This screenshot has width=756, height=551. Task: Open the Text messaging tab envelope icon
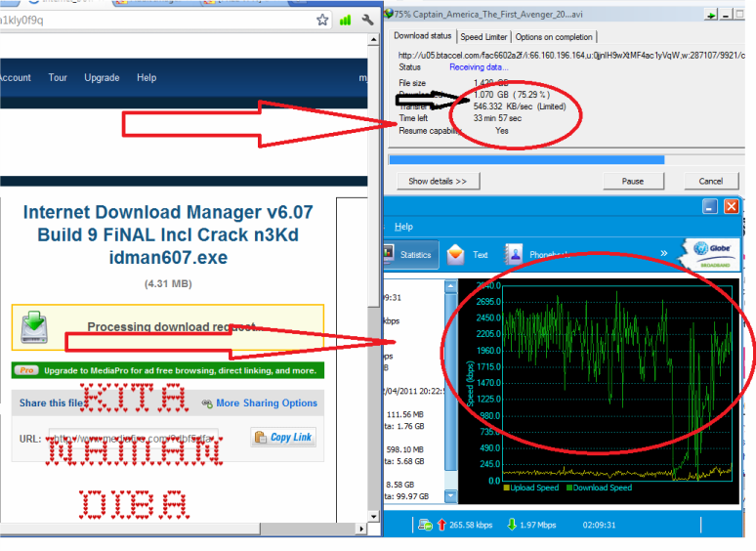click(x=455, y=255)
